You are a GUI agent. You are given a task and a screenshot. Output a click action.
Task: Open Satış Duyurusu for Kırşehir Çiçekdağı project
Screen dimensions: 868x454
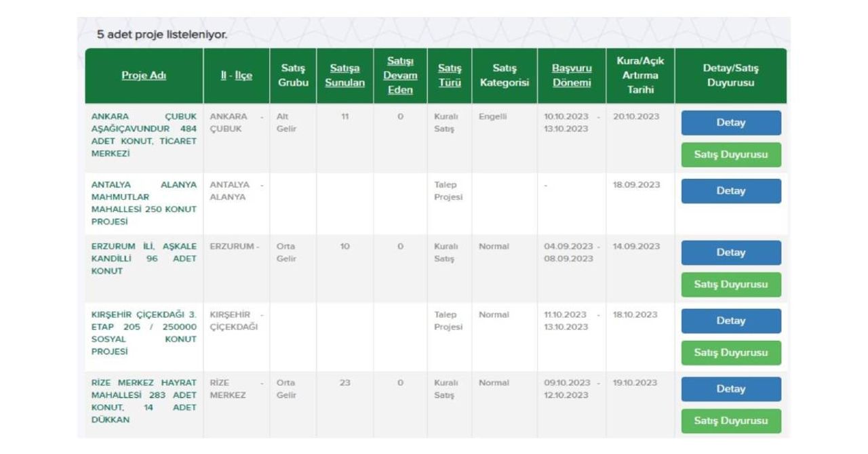pos(730,353)
